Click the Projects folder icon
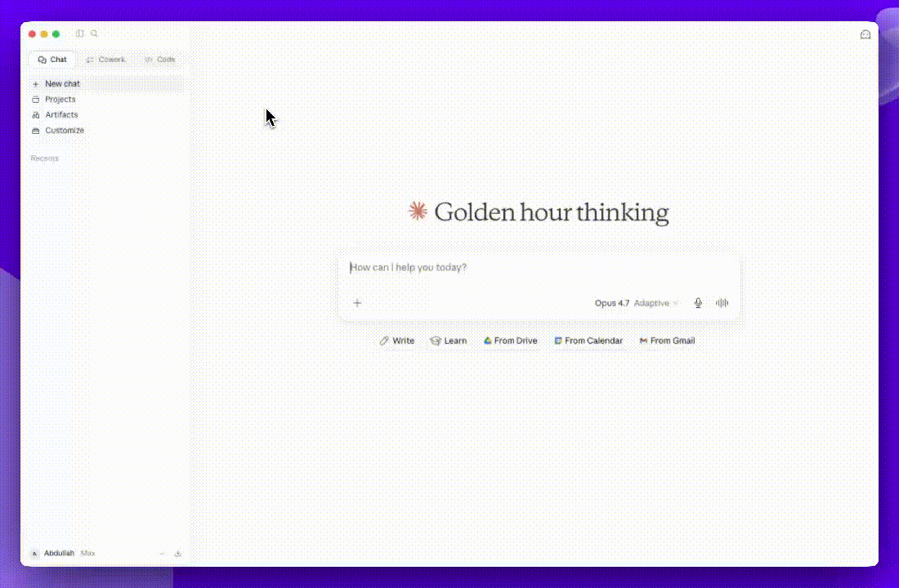Image resolution: width=899 pixels, height=588 pixels. point(35,99)
